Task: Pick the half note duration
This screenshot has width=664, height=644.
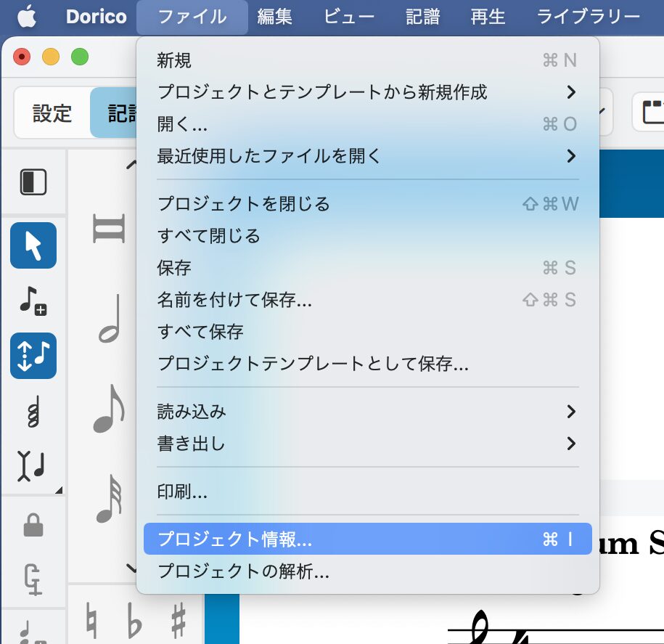Action: pos(109,318)
